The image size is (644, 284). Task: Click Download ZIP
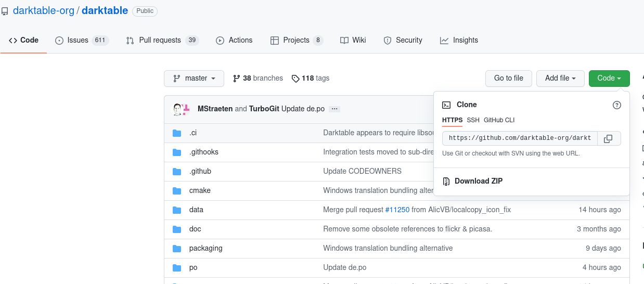(x=478, y=181)
